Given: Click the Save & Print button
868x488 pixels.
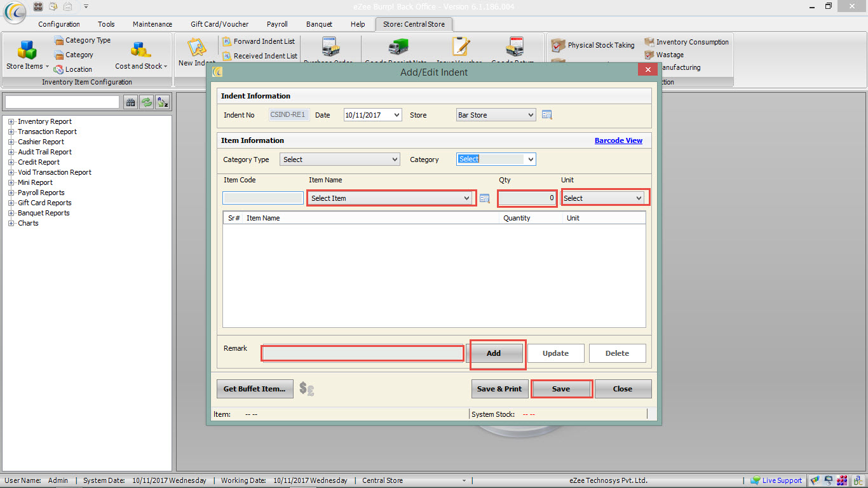Looking at the screenshot, I should (x=499, y=389).
